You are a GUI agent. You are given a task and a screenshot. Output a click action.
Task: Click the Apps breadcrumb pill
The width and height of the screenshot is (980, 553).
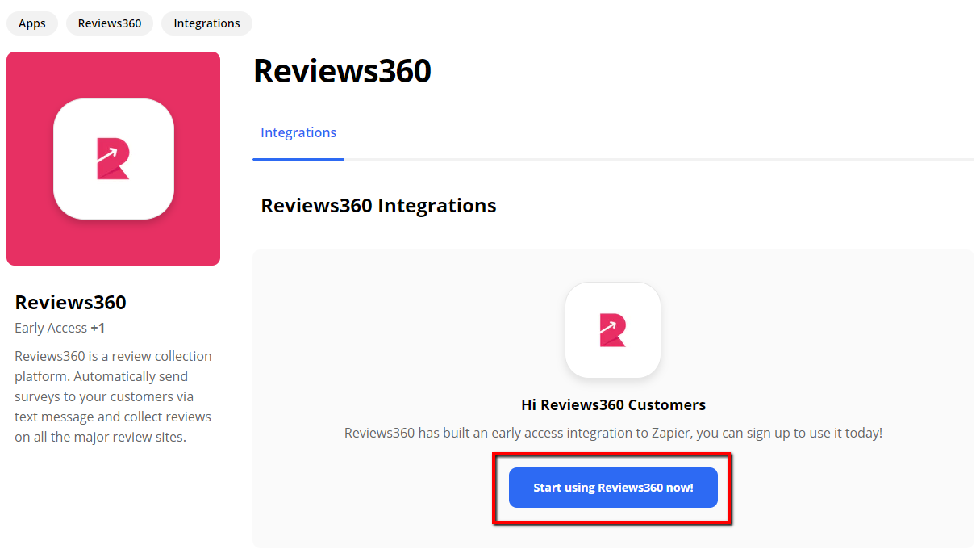pos(32,23)
